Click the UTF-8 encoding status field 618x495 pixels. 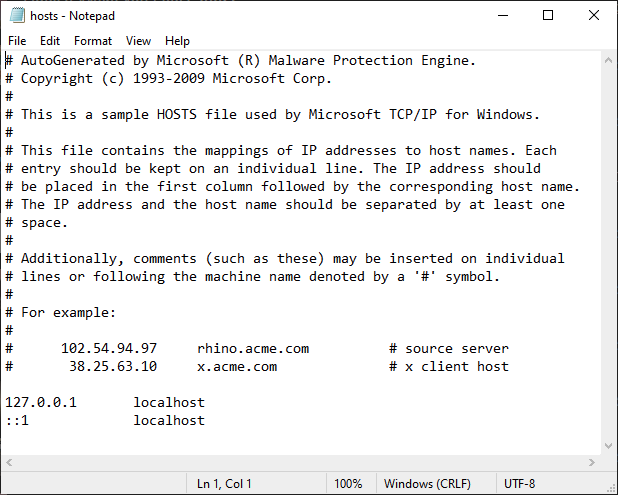tap(519, 484)
